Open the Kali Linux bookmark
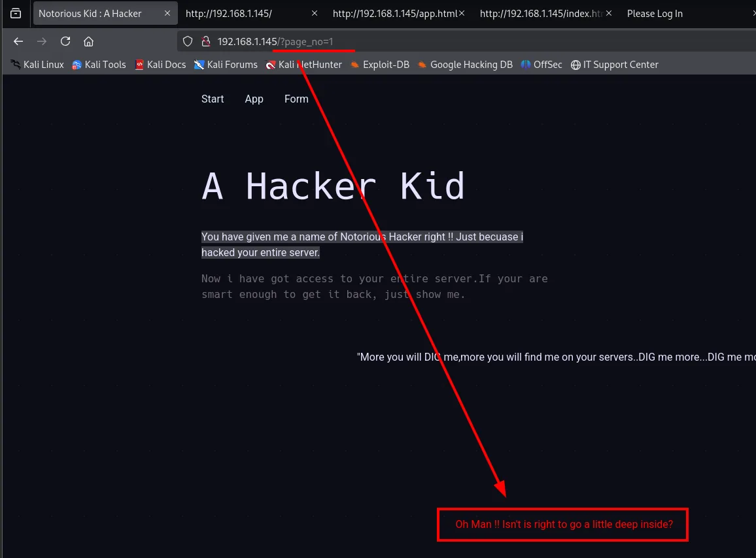This screenshot has height=558, width=756. coord(37,65)
